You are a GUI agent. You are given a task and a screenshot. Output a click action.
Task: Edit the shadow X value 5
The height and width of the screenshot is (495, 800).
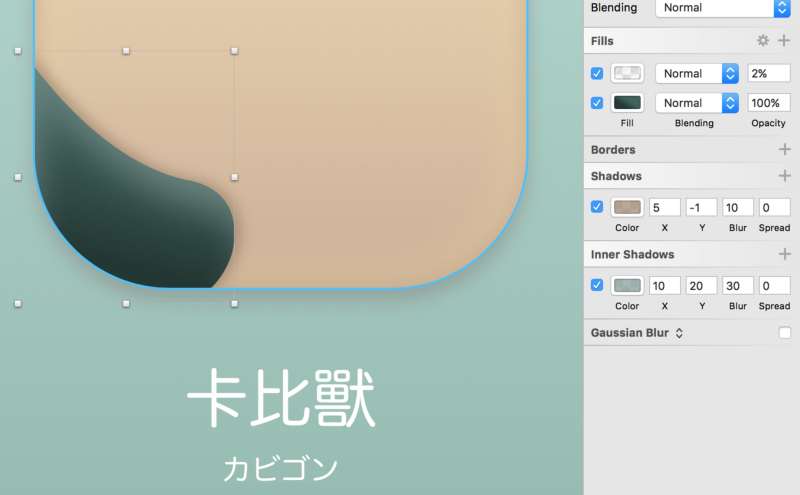665,207
